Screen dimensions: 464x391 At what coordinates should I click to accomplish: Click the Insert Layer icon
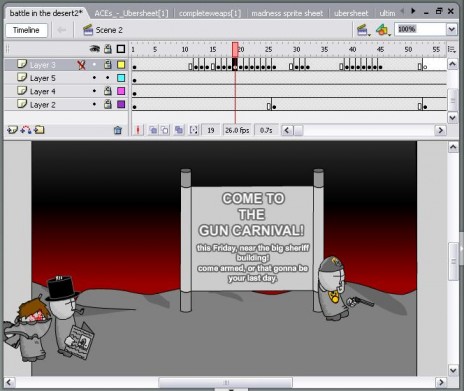click(x=12, y=130)
